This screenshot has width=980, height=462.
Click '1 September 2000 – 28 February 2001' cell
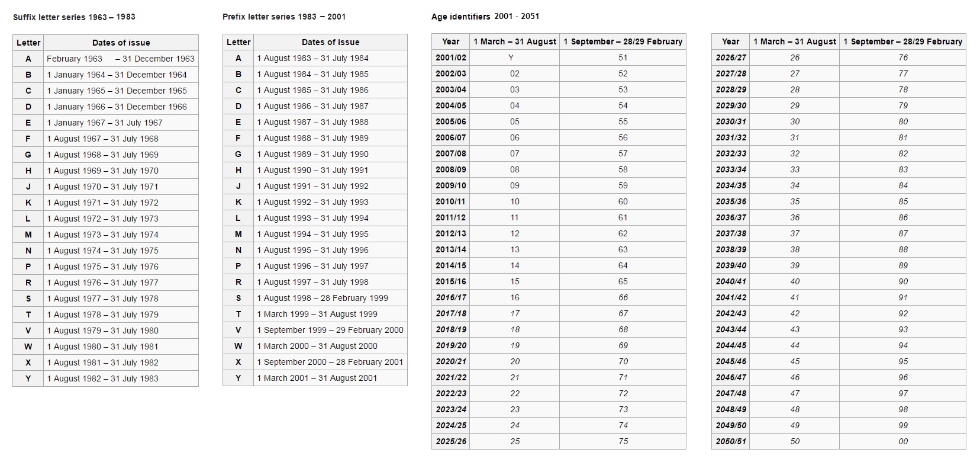coord(330,362)
